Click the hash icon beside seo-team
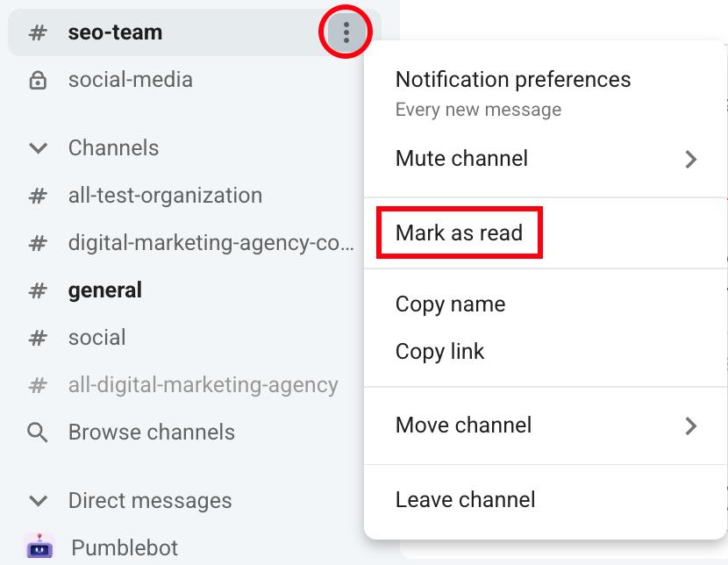 click(38, 33)
